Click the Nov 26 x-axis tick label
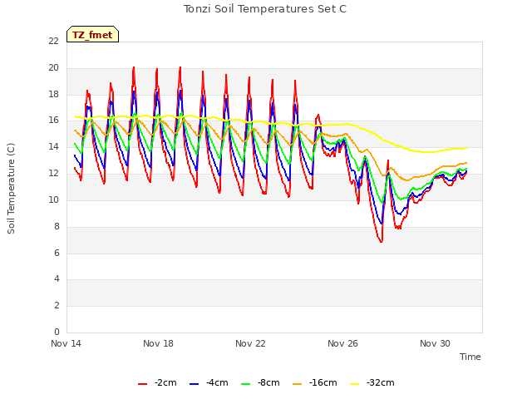 coord(343,343)
